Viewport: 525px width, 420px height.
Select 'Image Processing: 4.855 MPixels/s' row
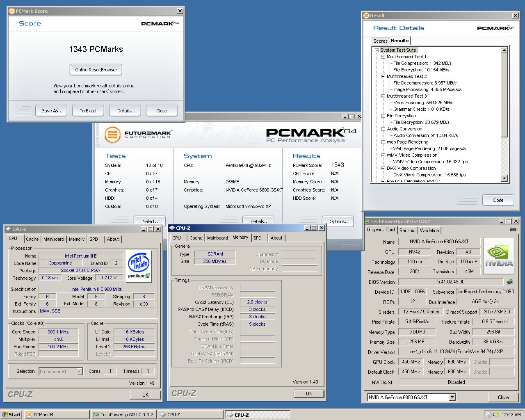[x=427, y=89]
